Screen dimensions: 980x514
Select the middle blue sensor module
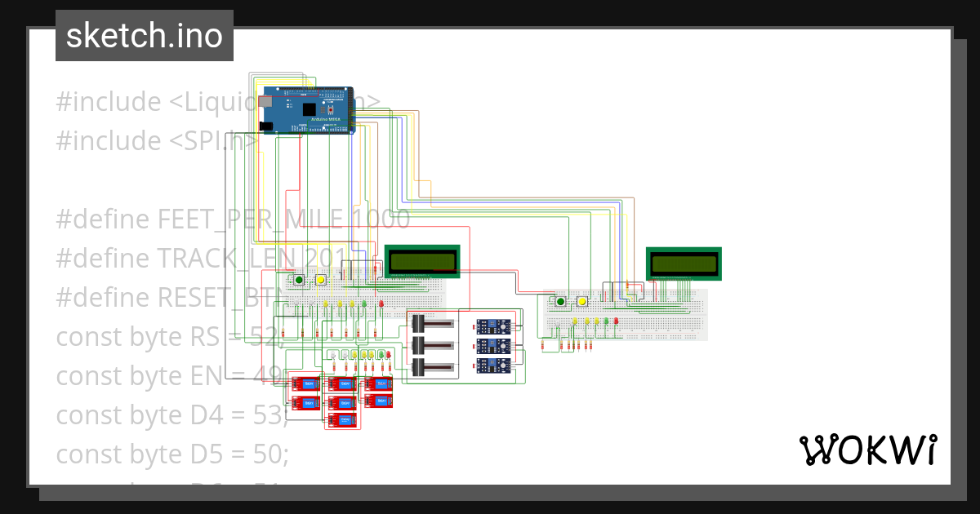[493, 347]
